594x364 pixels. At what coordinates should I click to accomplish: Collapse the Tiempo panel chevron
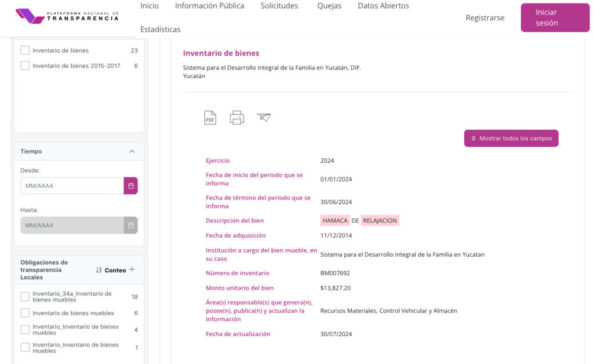pyautogui.click(x=132, y=151)
